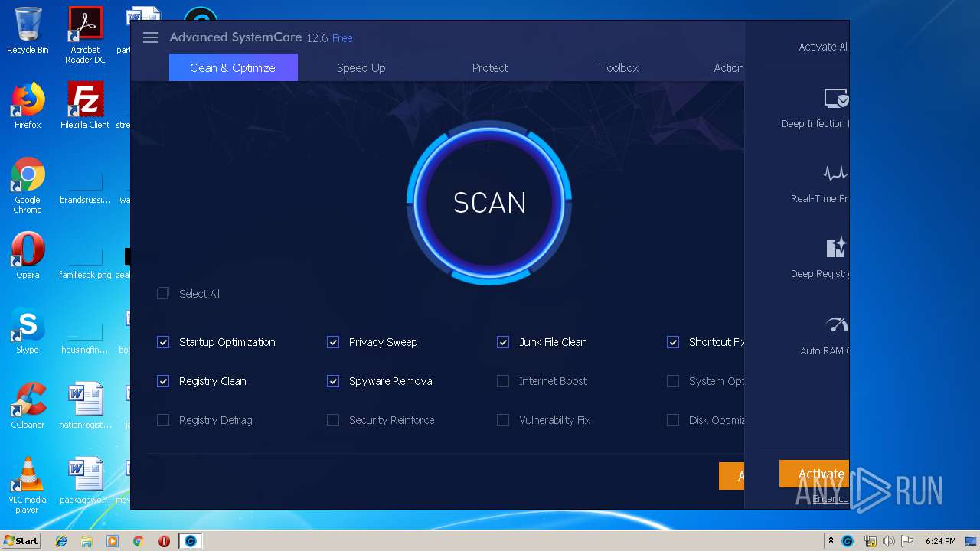Viewport: 980px width, 551px height.
Task: Open Internet Explorer from the taskbar
Action: (x=61, y=541)
